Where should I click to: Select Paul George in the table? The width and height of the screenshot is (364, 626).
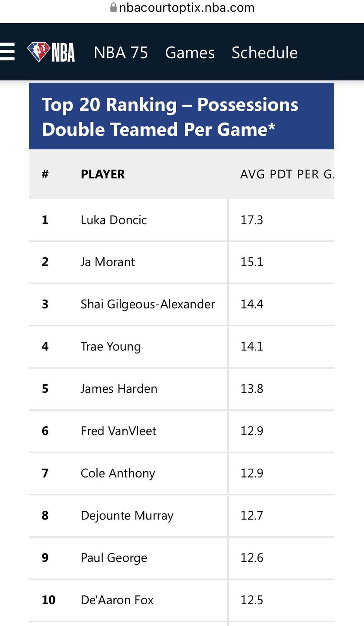[114, 558]
